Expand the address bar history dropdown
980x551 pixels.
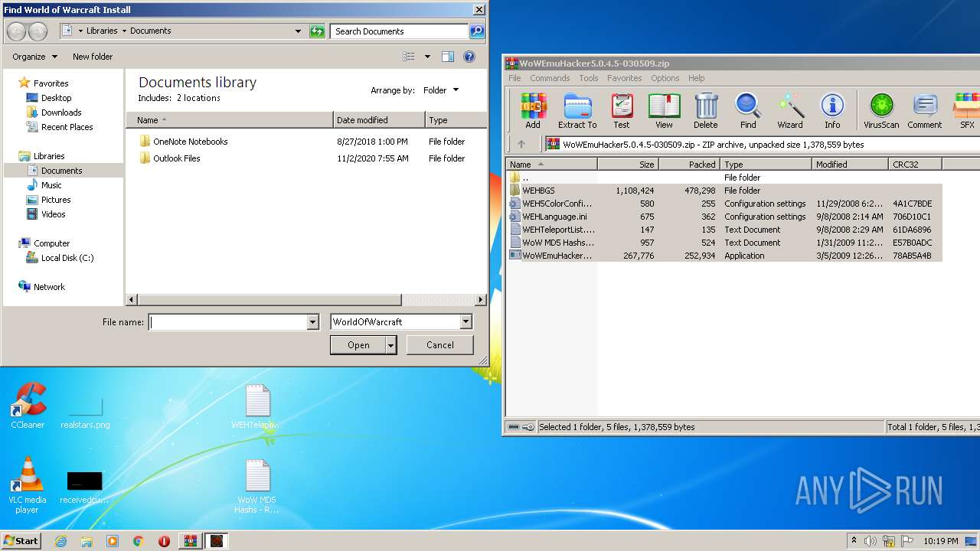(299, 31)
